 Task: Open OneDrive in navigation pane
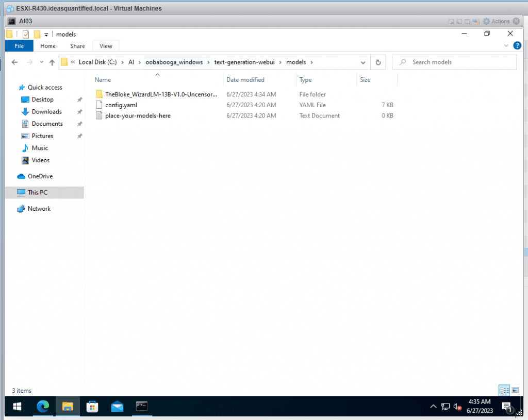(x=40, y=176)
